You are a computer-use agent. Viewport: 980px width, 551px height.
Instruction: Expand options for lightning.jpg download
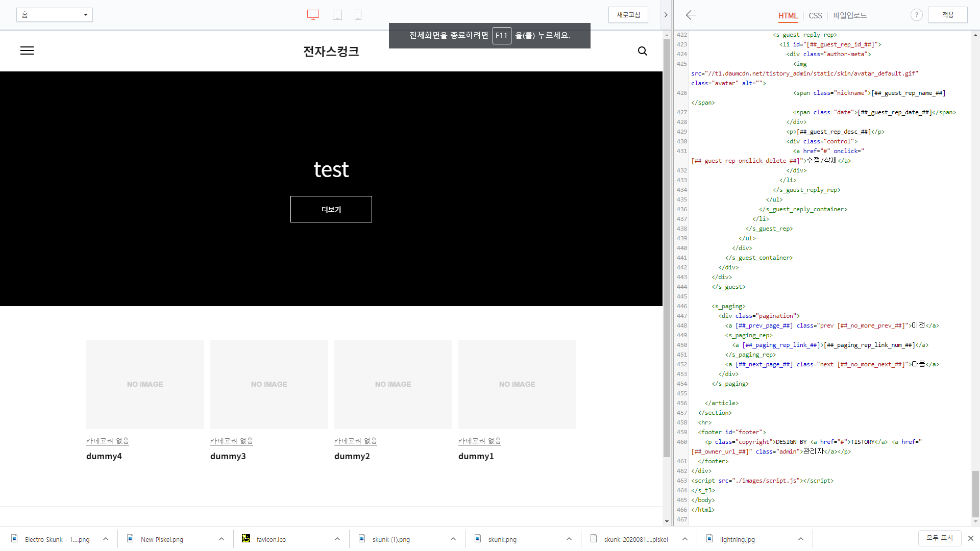801,539
